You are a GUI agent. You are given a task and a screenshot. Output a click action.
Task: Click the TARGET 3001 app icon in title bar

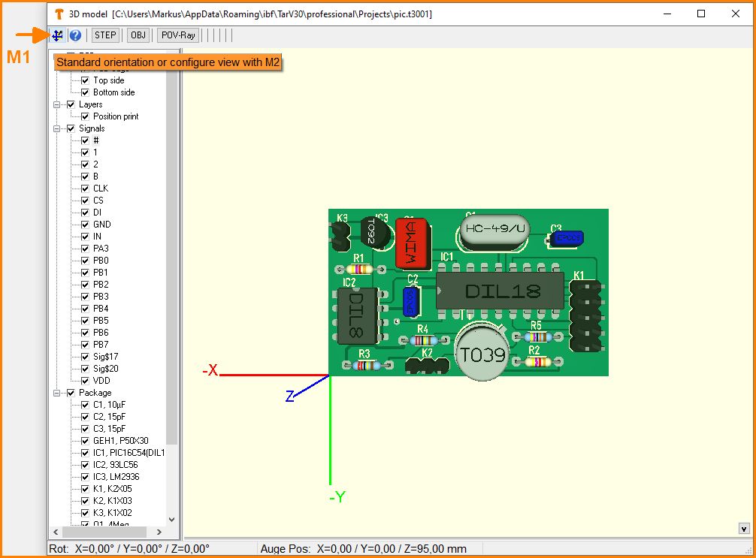click(x=58, y=14)
